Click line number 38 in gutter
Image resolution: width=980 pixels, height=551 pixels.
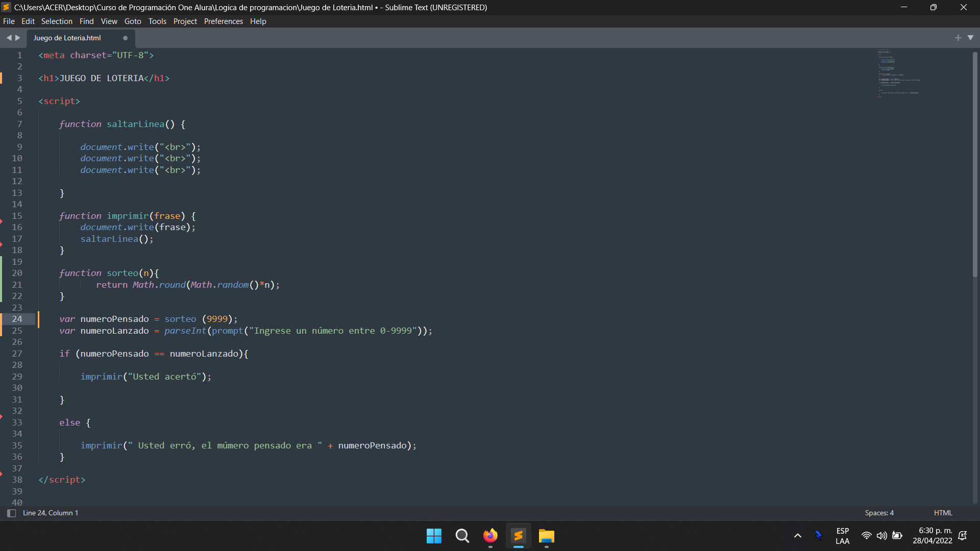tap(17, 480)
